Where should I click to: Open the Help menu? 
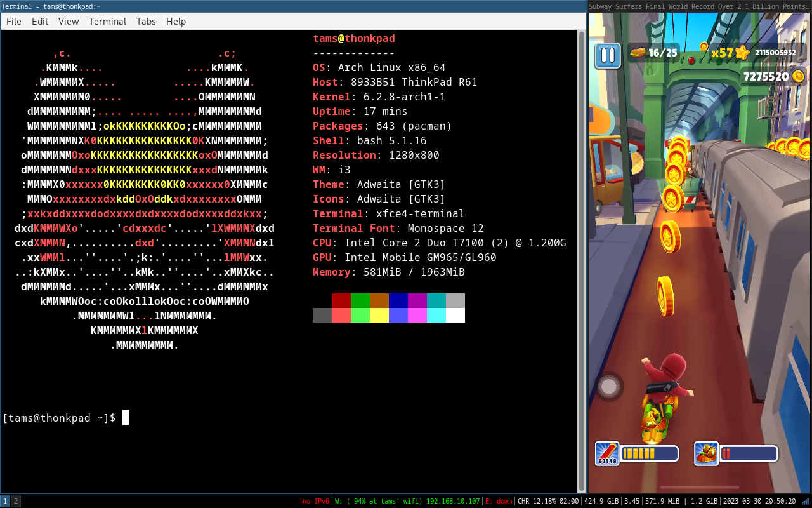(x=176, y=21)
